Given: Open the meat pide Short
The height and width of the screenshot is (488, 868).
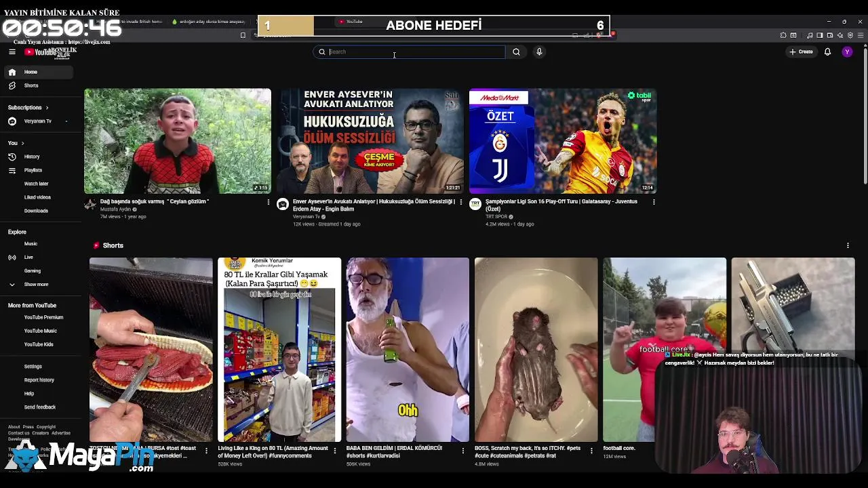Looking at the screenshot, I should (x=151, y=350).
